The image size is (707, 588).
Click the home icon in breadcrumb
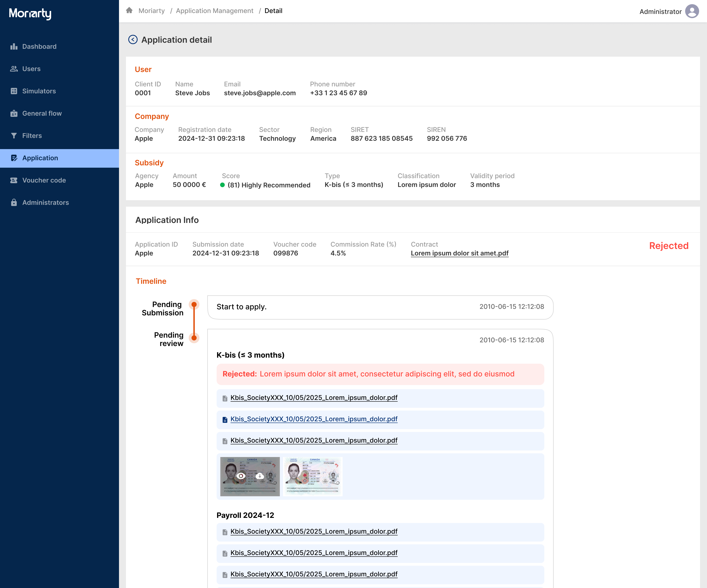coord(129,10)
